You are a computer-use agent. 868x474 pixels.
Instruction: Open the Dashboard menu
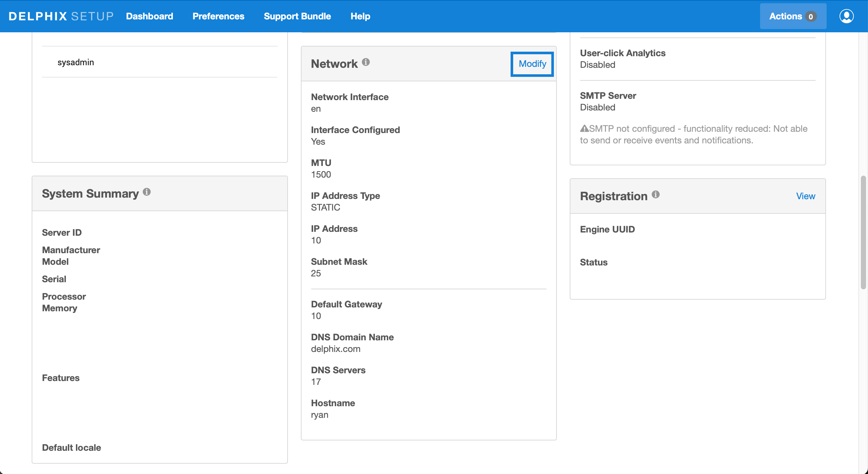point(149,16)
